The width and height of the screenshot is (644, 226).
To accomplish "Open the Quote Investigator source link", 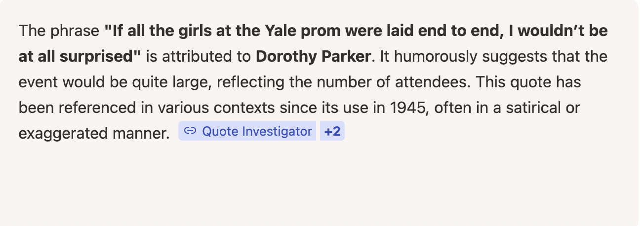I will tap(257, 131).
